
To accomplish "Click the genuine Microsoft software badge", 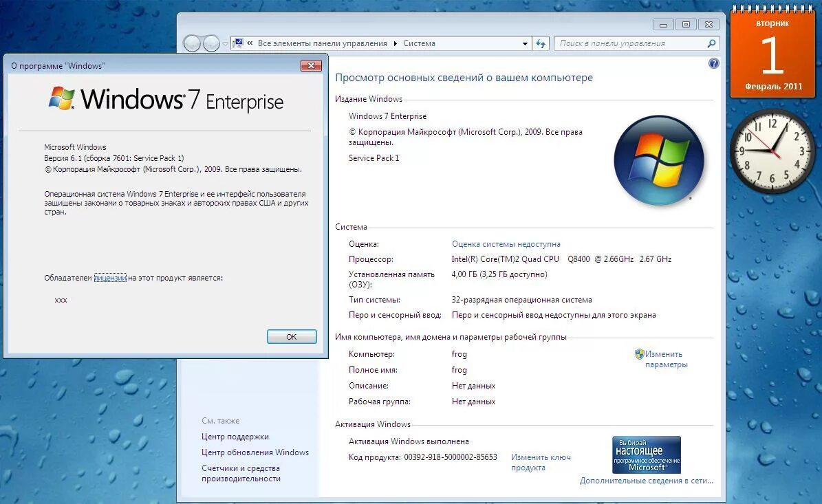I will 647,454.
